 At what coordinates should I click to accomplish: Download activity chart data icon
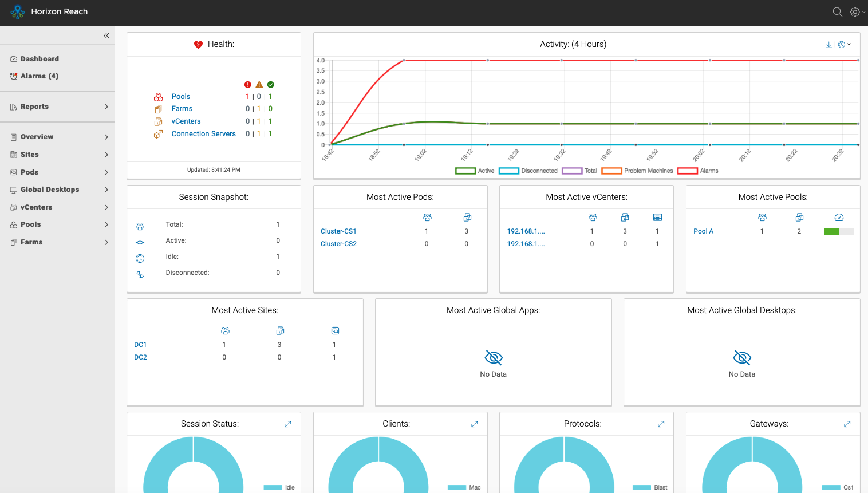click(828, 45)
